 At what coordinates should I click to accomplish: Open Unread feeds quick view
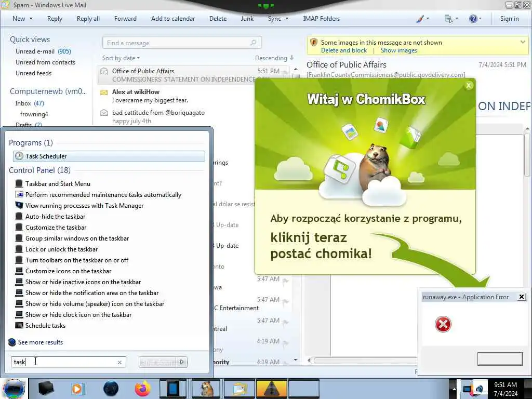click(33, 73)
